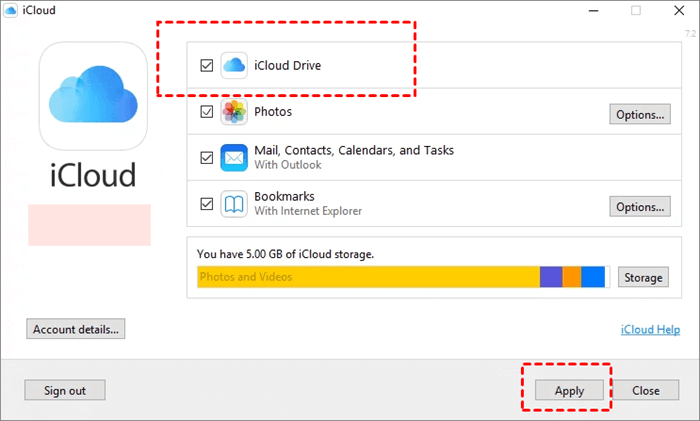Click the Storage button

click(x=643, y=277)
